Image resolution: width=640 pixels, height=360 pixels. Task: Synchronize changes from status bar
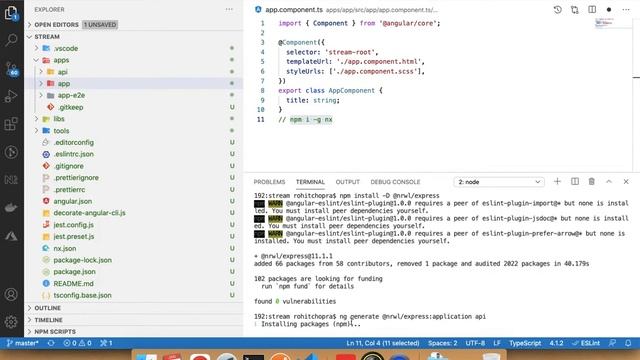(51, 343)
